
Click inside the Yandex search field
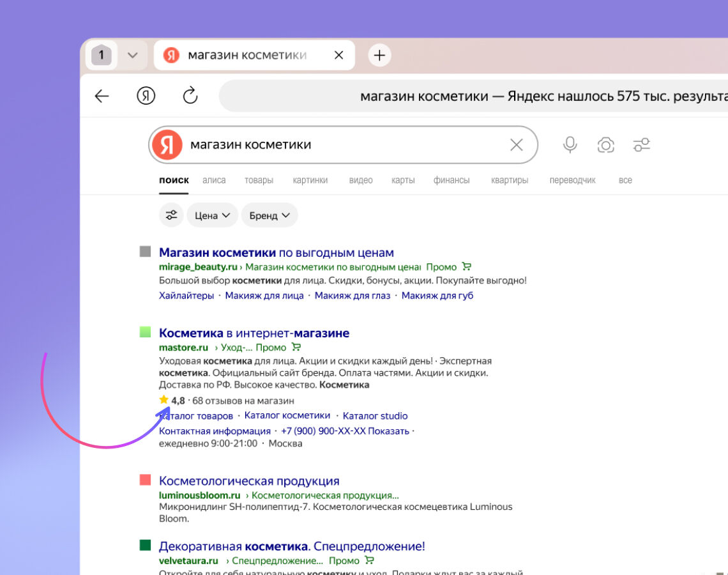(x=344, y=145)
